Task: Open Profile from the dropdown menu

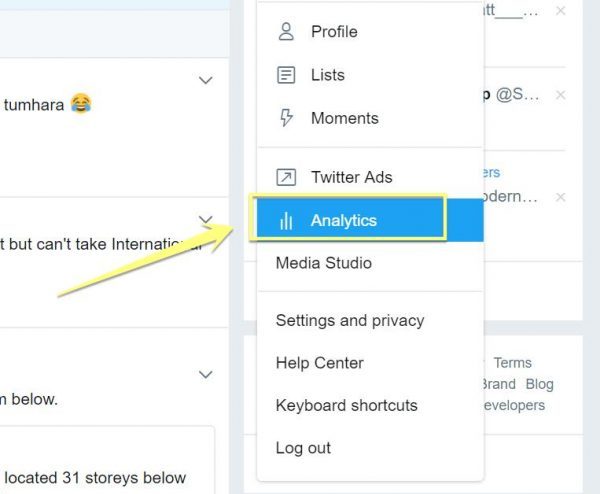Action: point(370,31)
